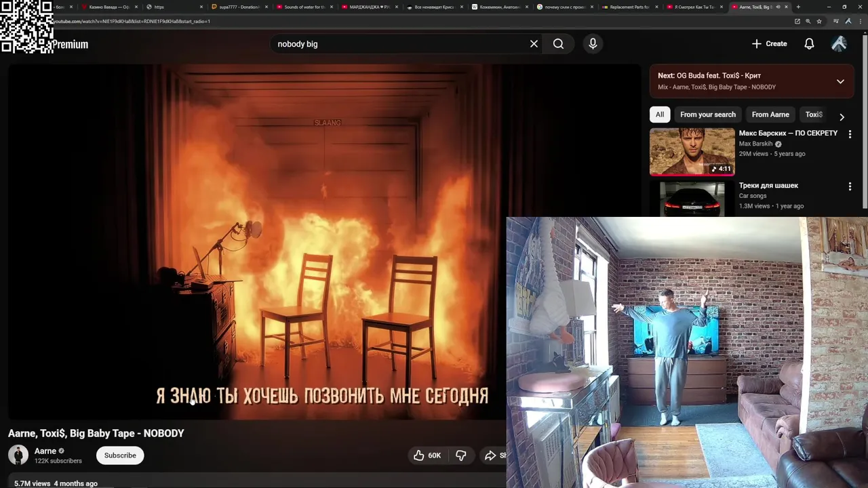The image size is (868, 488).
Task: Open the media control icon in toolbar
Action: pos(836,21)
